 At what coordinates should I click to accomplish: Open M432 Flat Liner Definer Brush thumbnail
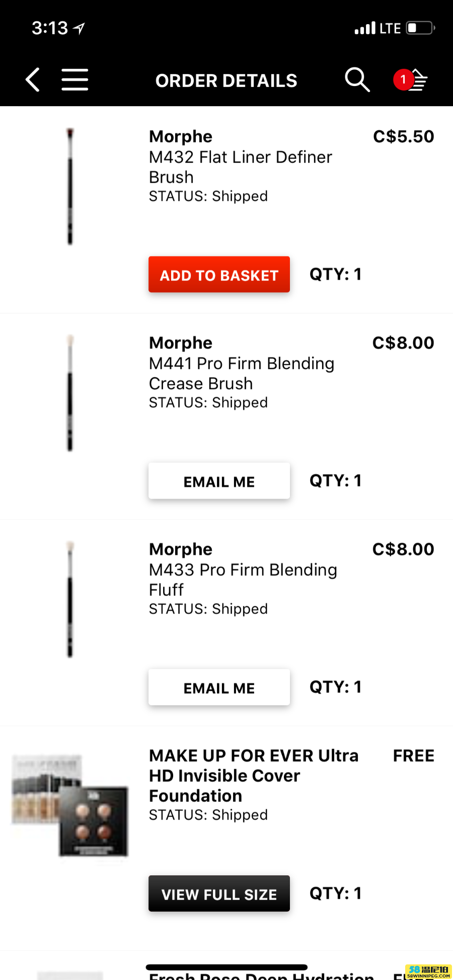[70, 187]
